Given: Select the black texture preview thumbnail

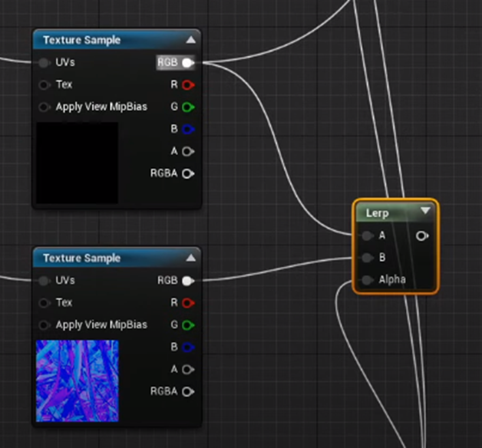Looking at the screenshot, I should tap(78, 163).
